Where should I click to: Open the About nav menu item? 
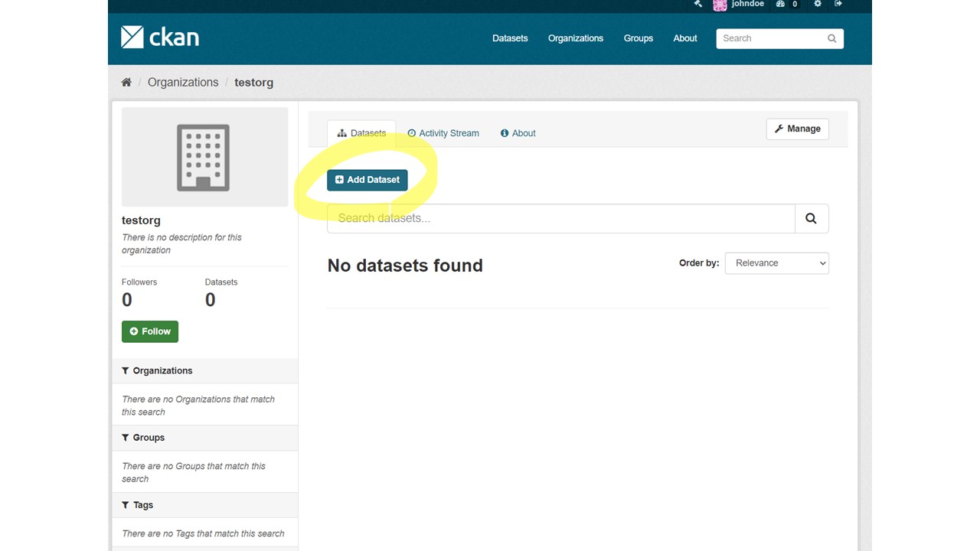tap(685, 38)
